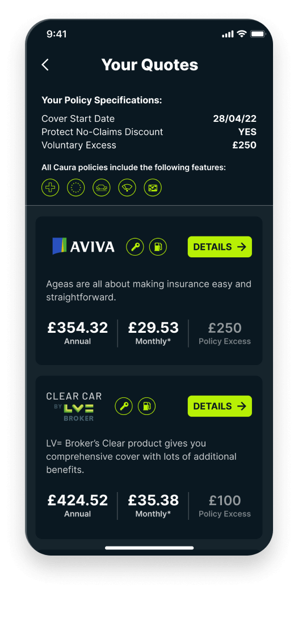Tap the £424.52 Annual price
The width and height of the screenshot is (298, 644).
tap(77, 505)
